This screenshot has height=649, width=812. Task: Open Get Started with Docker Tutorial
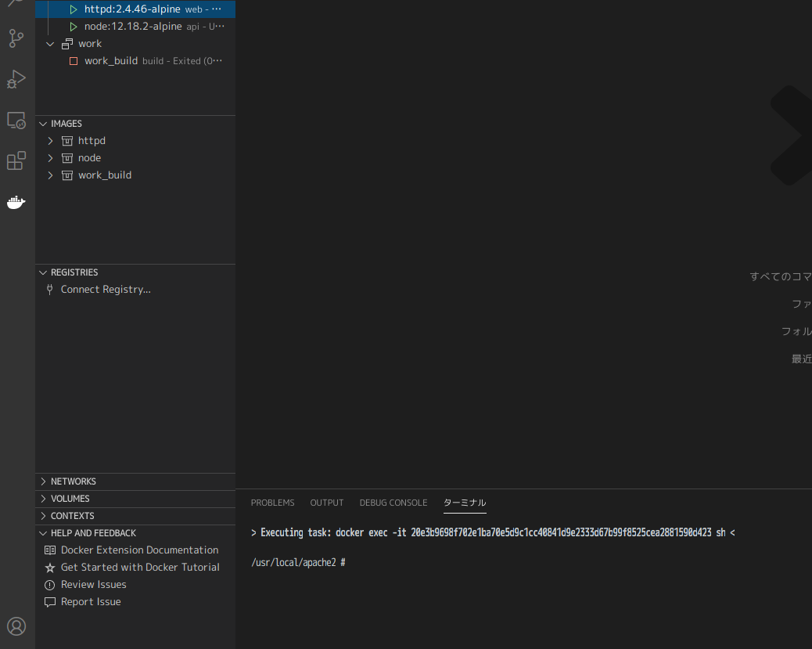point(140,568)
